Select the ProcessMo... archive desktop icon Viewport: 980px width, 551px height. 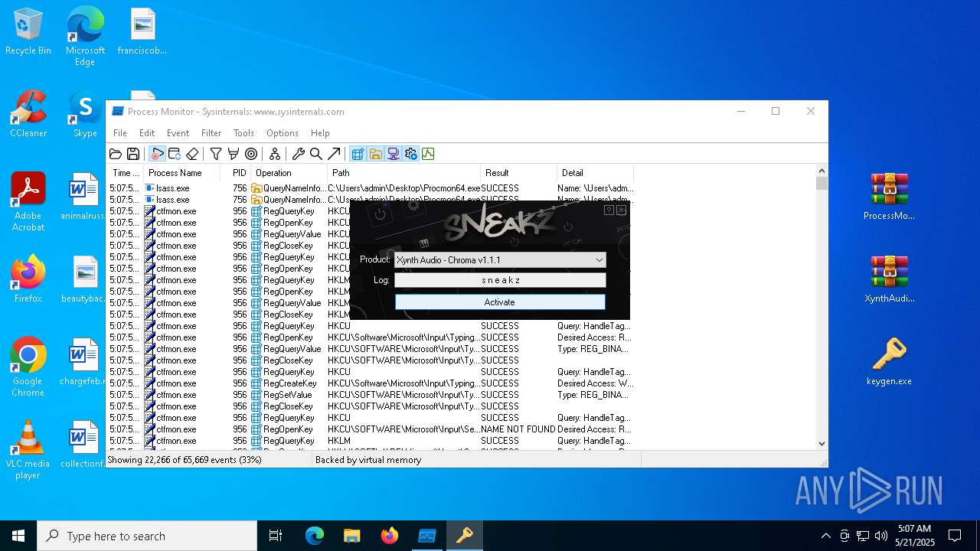pos(889,197)
